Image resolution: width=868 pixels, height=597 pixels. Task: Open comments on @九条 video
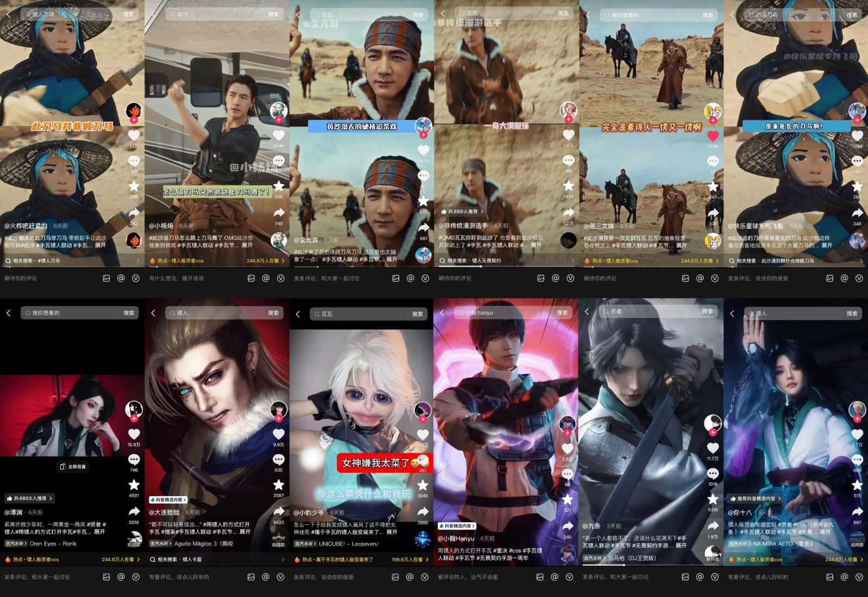(713, 474)
